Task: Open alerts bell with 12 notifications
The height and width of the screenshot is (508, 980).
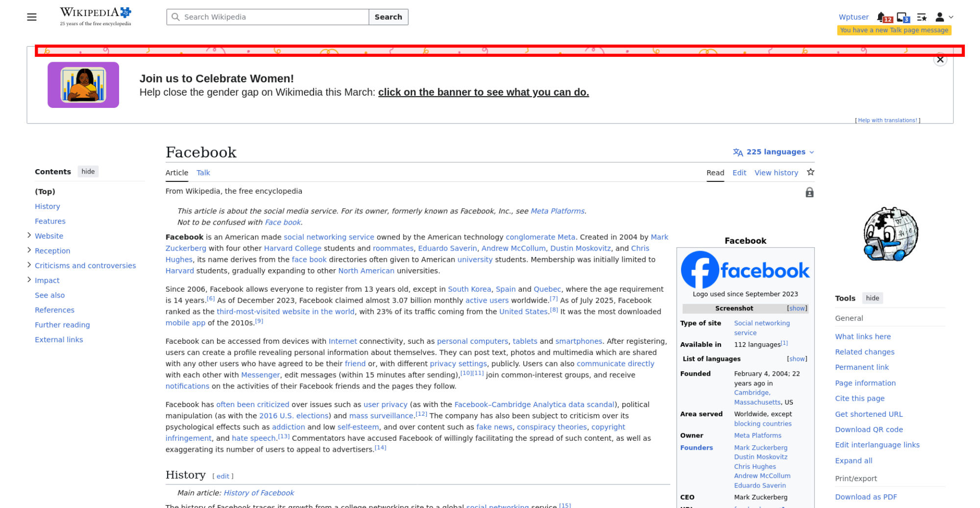Action: point(882,17)
